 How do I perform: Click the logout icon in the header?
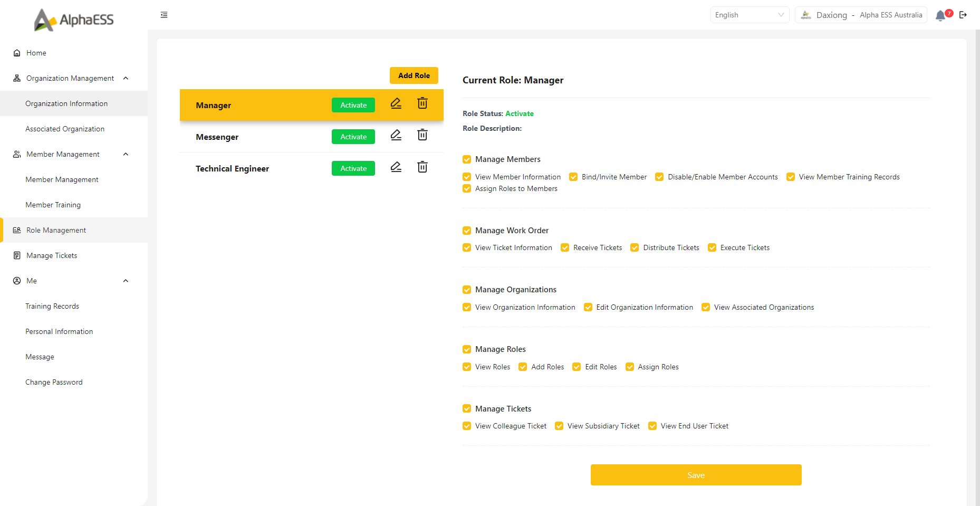pos(963,15)
